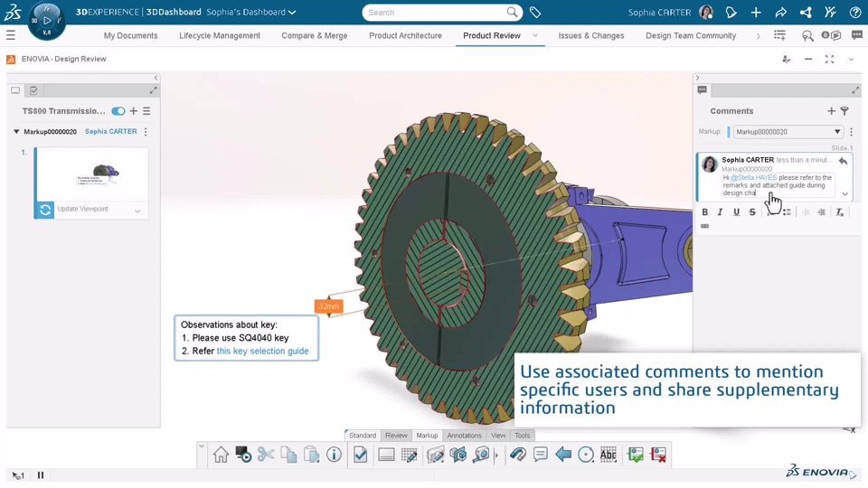Switch to the Tools toolbar tab
The width and height of the screenshot is (868, 488).
522,436
